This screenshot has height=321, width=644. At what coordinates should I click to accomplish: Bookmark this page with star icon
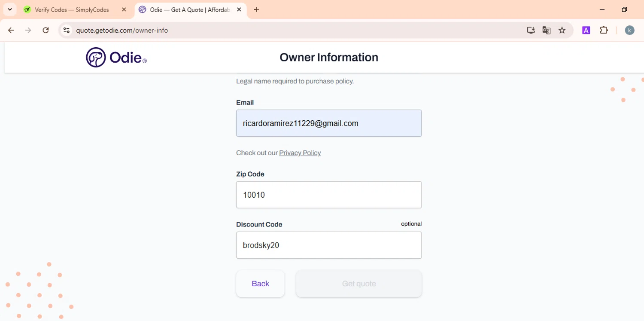(562, 30)
